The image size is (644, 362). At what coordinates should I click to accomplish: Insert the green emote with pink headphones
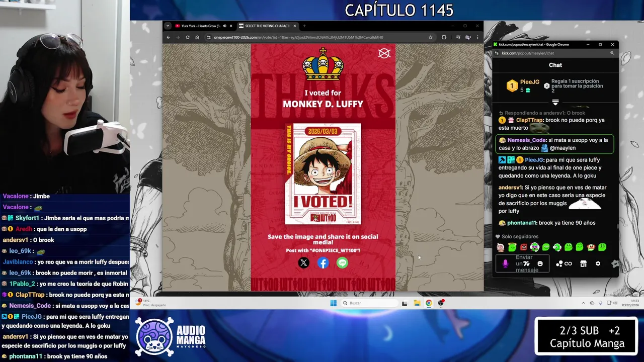coord(535,247)
